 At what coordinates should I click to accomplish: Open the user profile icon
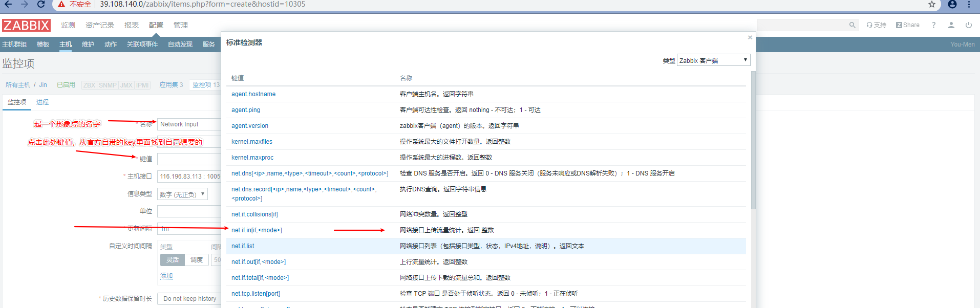[x=951, y=25]
